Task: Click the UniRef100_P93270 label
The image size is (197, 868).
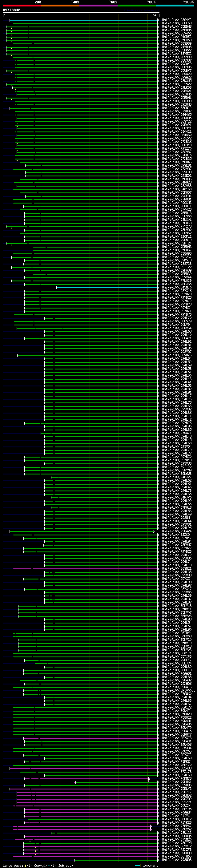Action: point(177,149)
